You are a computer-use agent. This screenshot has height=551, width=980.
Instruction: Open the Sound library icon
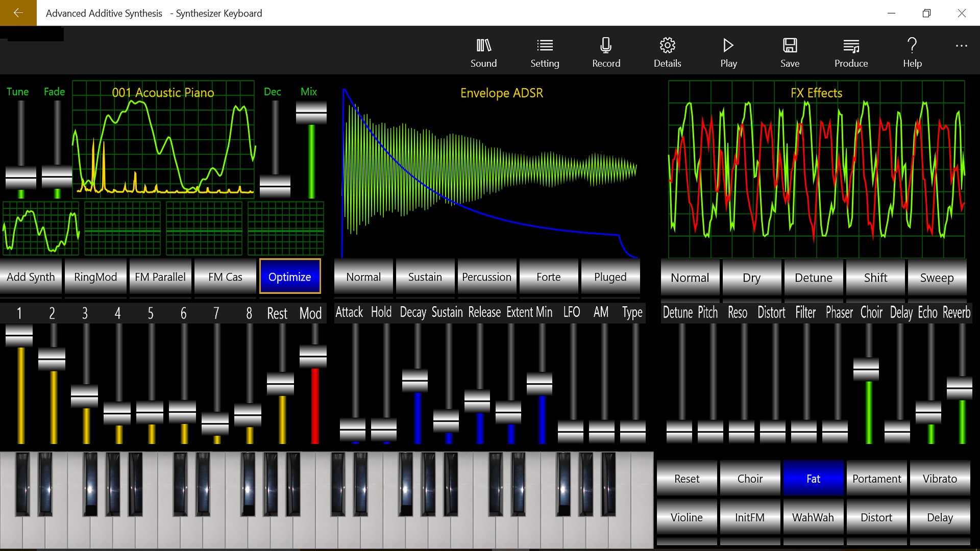[483, 46]
